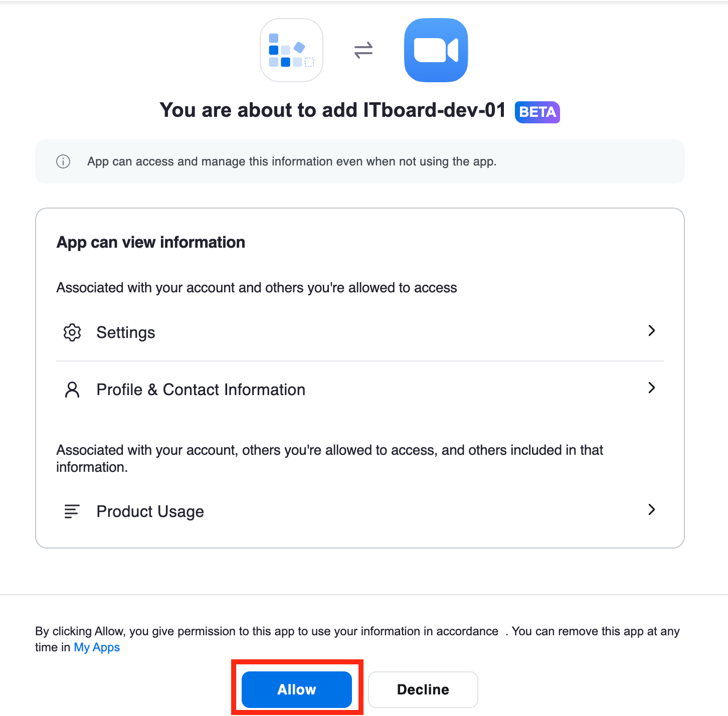The width and height of the screenshot is (728, 716).
Task: Open the Settings permission row
Action: coord(360,332)
